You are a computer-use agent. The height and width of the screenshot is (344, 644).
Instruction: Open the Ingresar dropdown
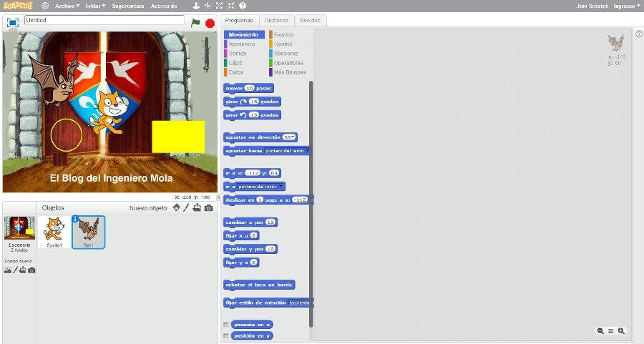(627, 6)
